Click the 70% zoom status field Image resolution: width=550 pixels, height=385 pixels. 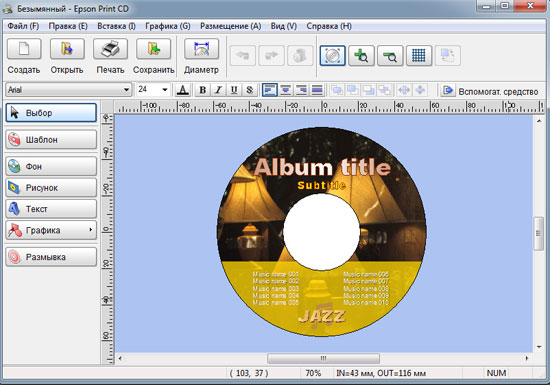(313, 373)
